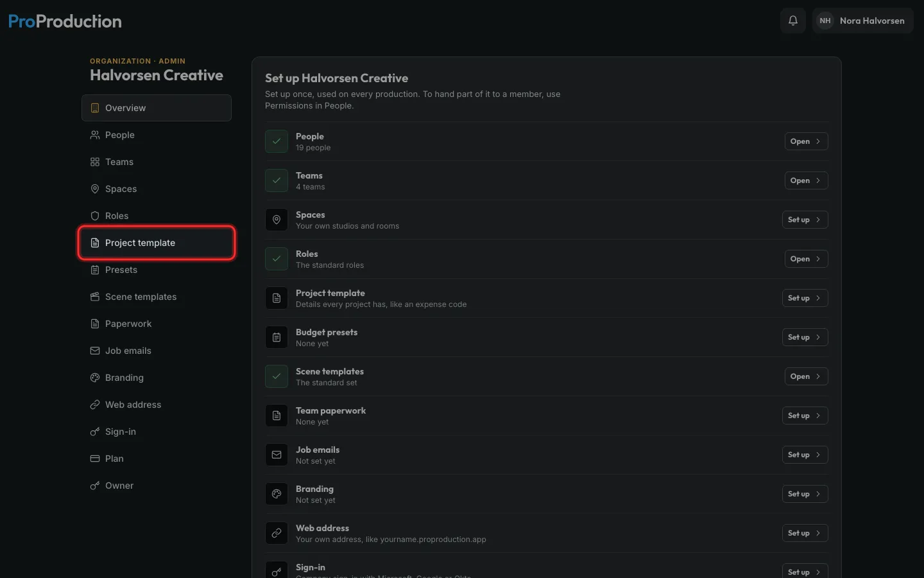Open Roles in the sidebar
The image size is (924, 578).
157,216
